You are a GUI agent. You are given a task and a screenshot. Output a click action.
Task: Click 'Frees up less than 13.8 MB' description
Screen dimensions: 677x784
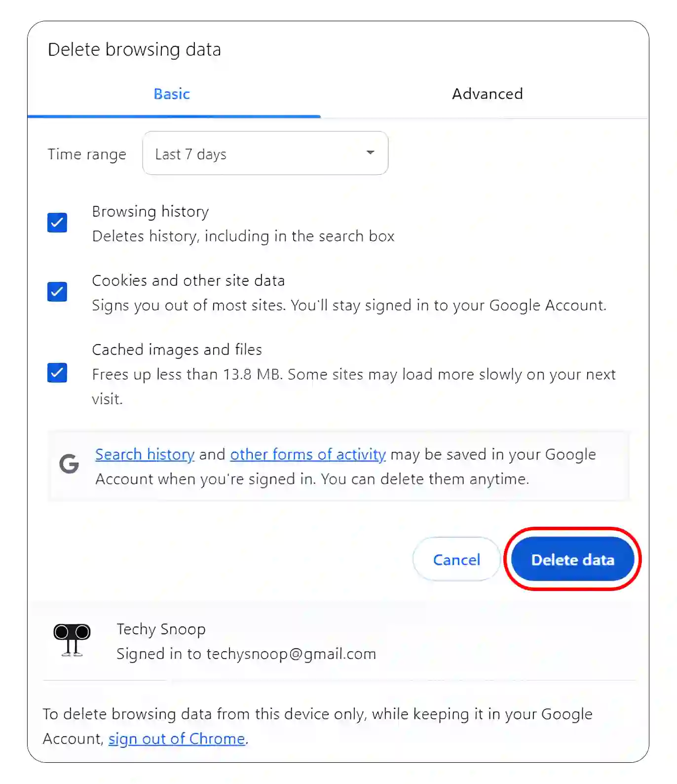[x=354, y=386]
